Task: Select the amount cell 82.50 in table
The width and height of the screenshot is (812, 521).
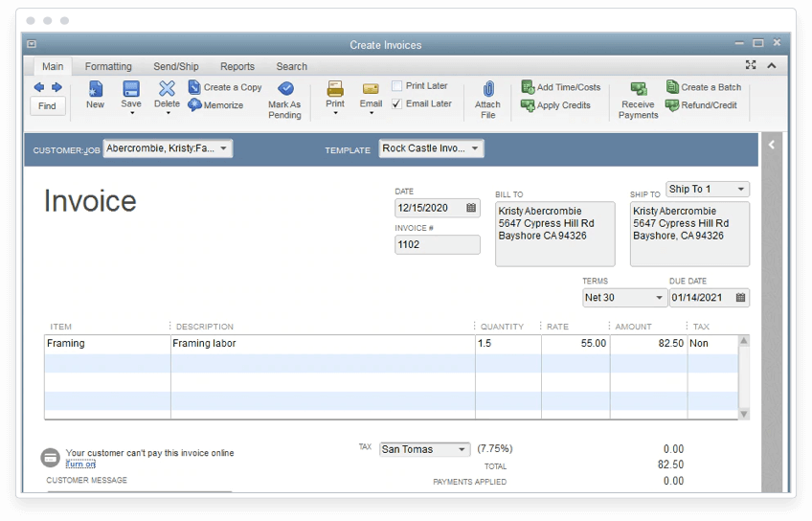Action: pos(648,344)
